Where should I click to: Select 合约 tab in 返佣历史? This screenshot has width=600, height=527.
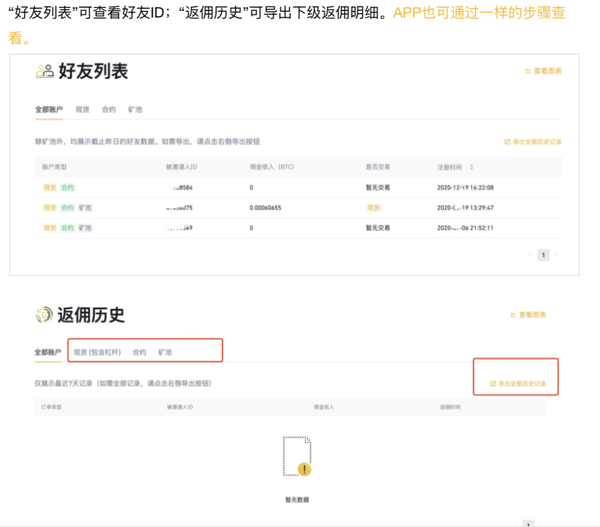tap(139, 353)
